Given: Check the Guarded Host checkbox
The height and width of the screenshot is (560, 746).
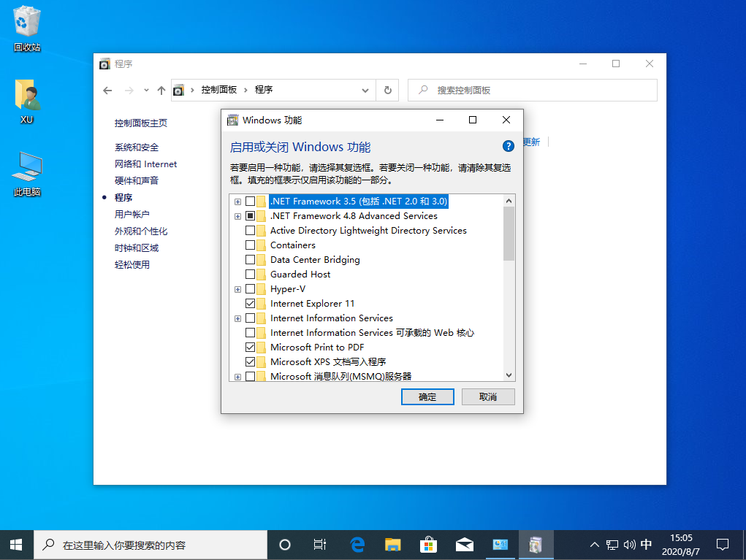Looking at the screenshot, I should pos(251,275).
